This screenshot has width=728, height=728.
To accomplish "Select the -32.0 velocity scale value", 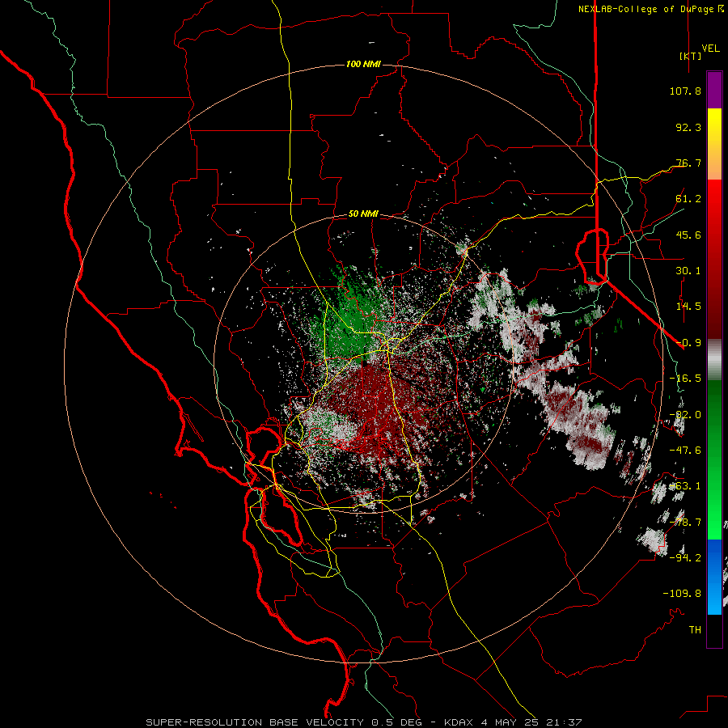I will pyautogui.click(x=685, y=415).
